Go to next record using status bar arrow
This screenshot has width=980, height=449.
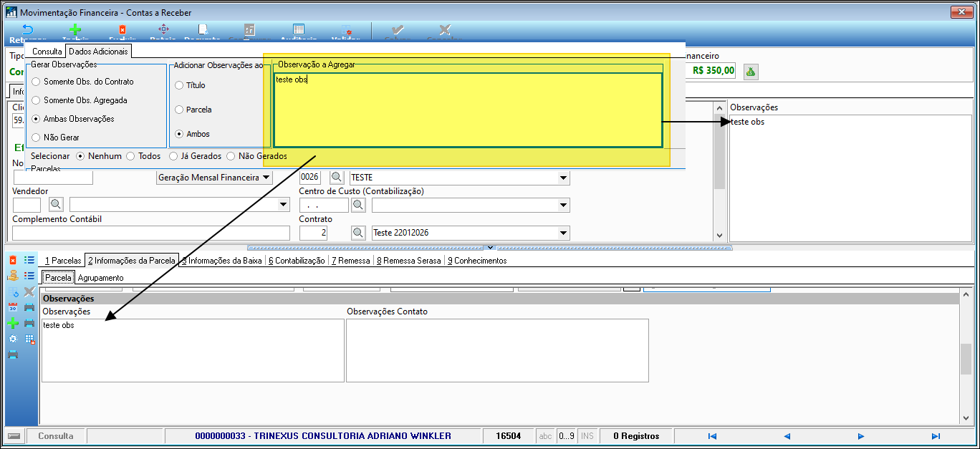(x=861, y=436)
